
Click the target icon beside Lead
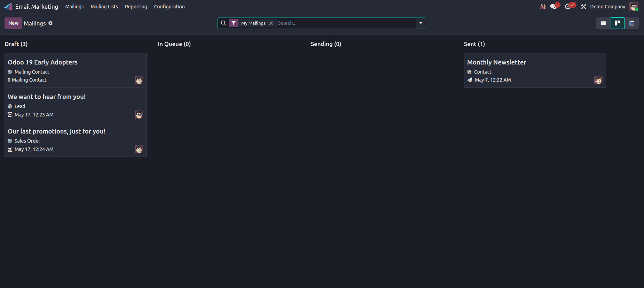pos(10,106)
